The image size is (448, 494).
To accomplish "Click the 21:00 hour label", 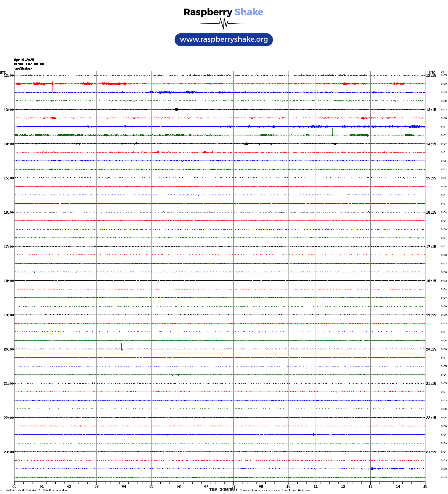I will pos(9,384).
